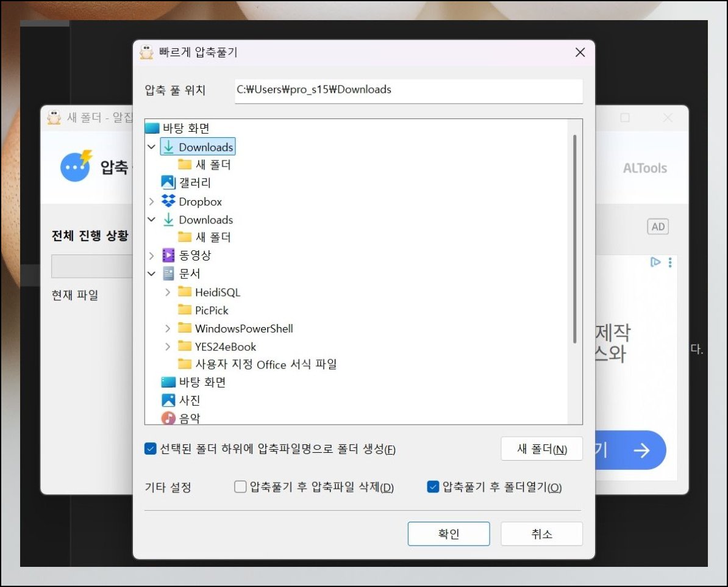Click the YES24eBook folder icon
The image size is (728, 587).
pyautogui.click(x=185, y=346)
